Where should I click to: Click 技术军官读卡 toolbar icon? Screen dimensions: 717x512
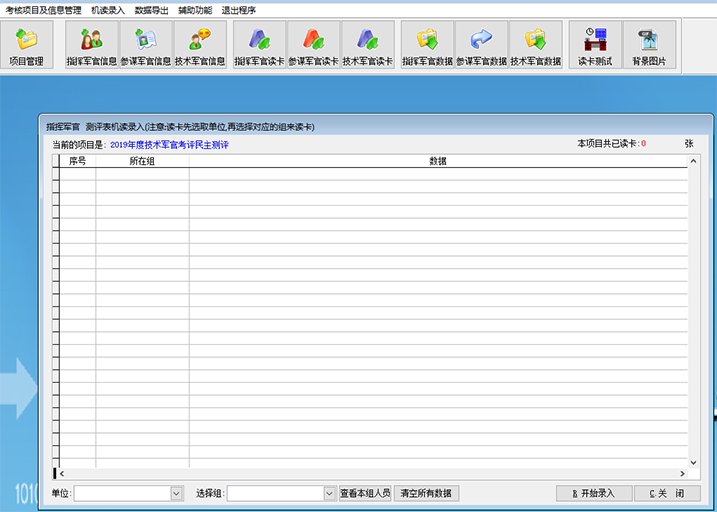pyautogui.click(x=368, y=46)
